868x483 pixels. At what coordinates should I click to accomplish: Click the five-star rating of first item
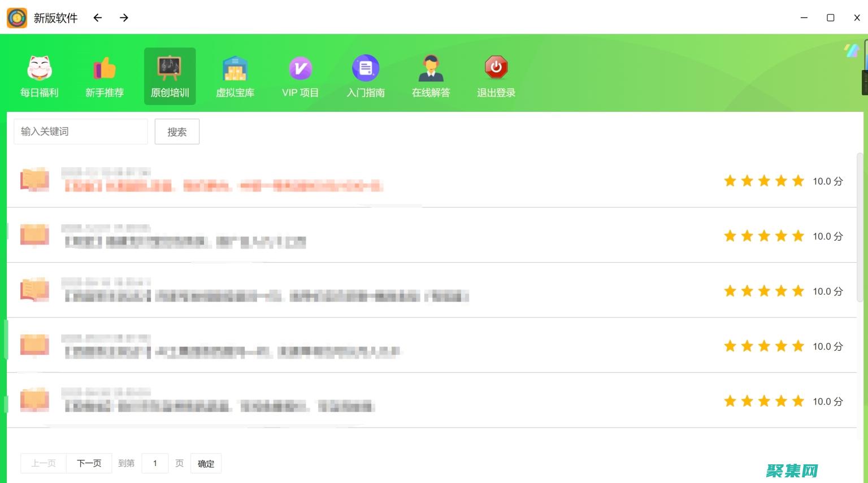click(764, 181)
